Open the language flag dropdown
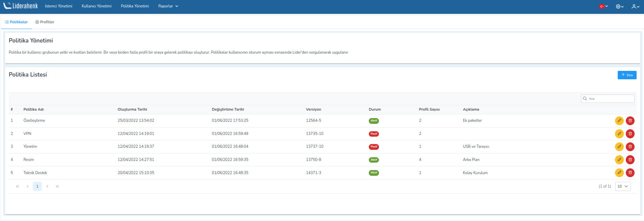644x221 pixels. click(x=603, y=6)
